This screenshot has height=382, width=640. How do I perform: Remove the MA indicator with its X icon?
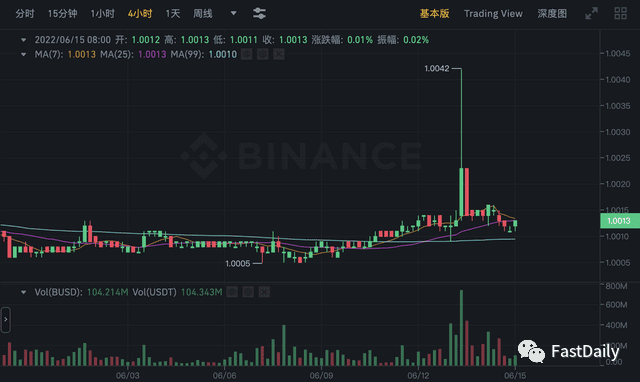(278, 54)
